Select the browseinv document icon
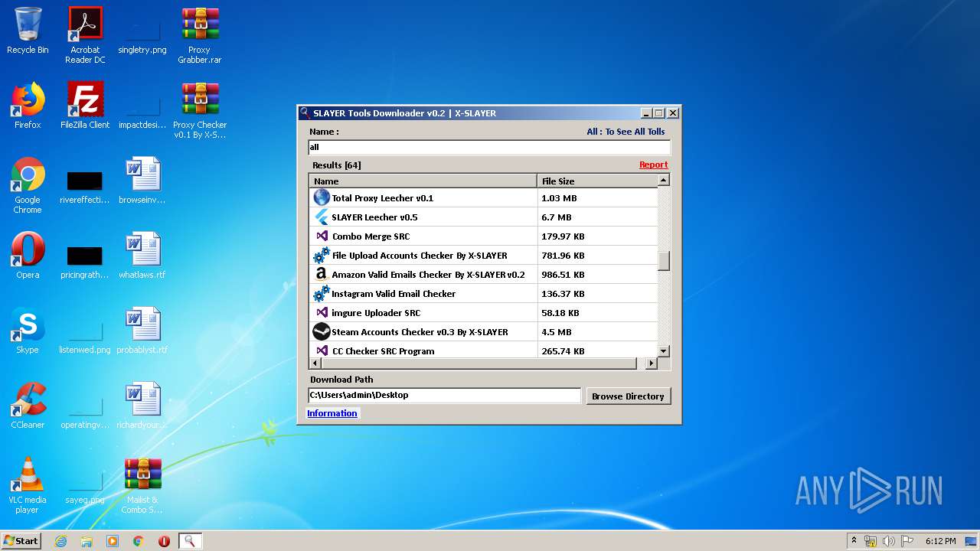Screen dimensions: 980x551 pos(142,181)
